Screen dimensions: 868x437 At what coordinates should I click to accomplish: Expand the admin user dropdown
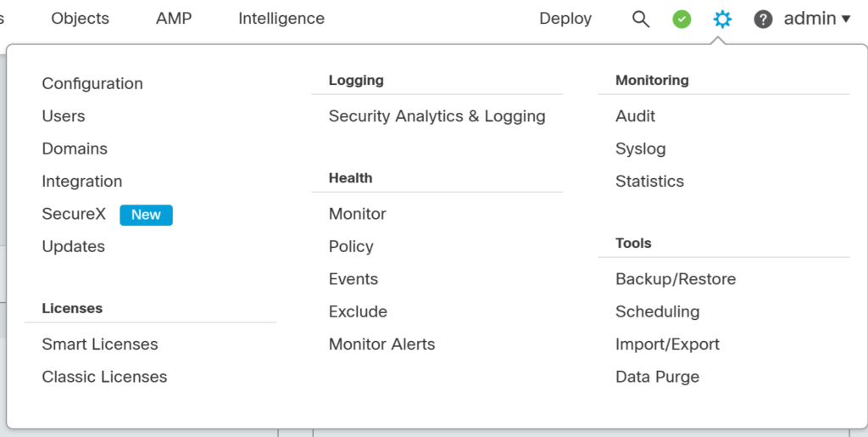(x=816, y=19)
